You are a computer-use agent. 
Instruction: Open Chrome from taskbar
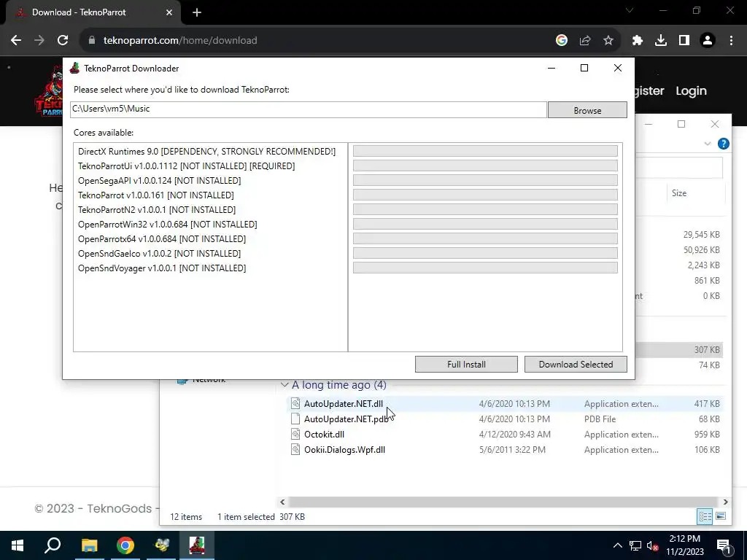(125, 545)
